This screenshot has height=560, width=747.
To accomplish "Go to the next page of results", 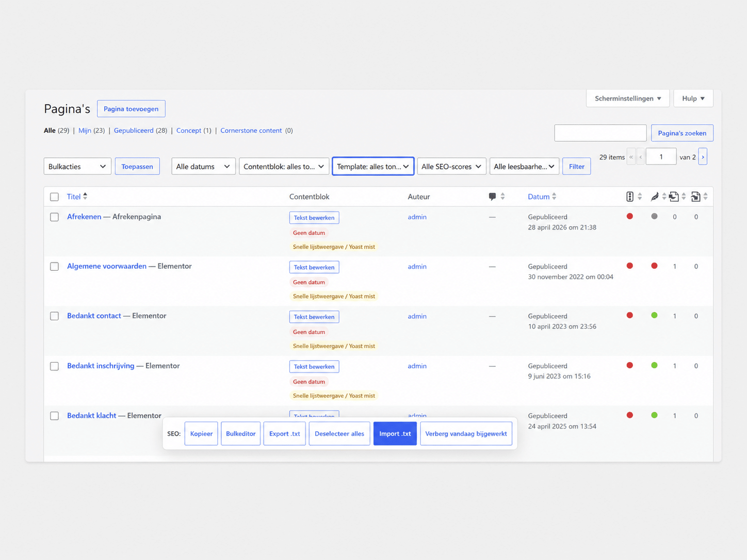I will pyautogui.click(x=703, y=157).
